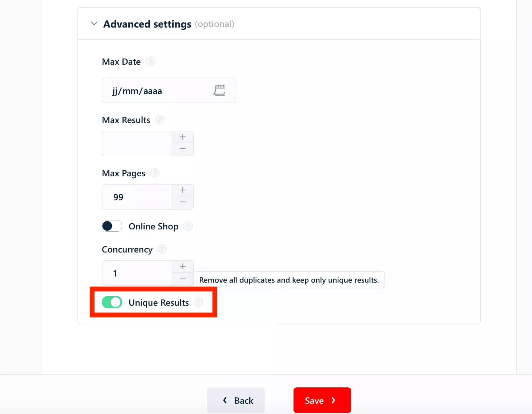Image resolution: width=532 pixels, height=414 pixels.
Task: Click the red Save button
Action: click(x=322, y=400)
